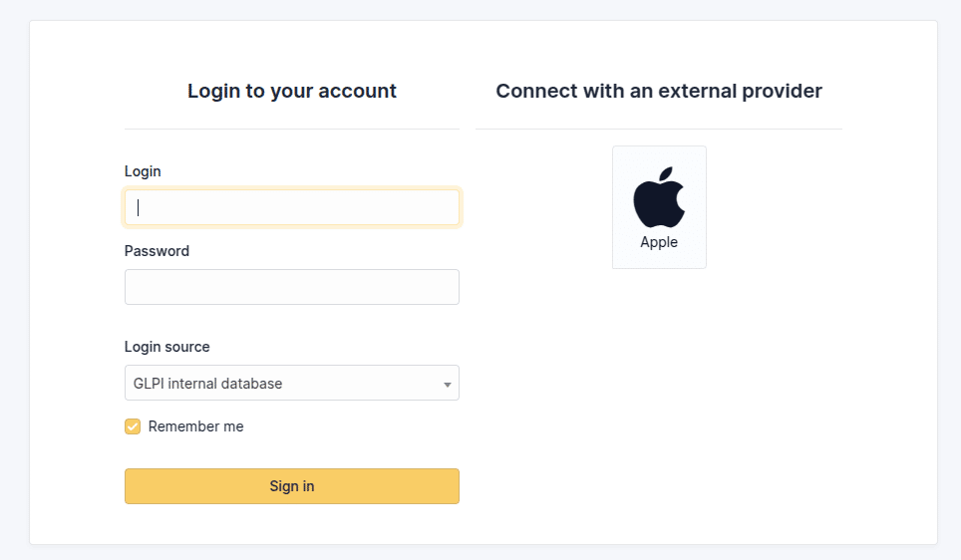Focus the Login text input field

[292, 207]
